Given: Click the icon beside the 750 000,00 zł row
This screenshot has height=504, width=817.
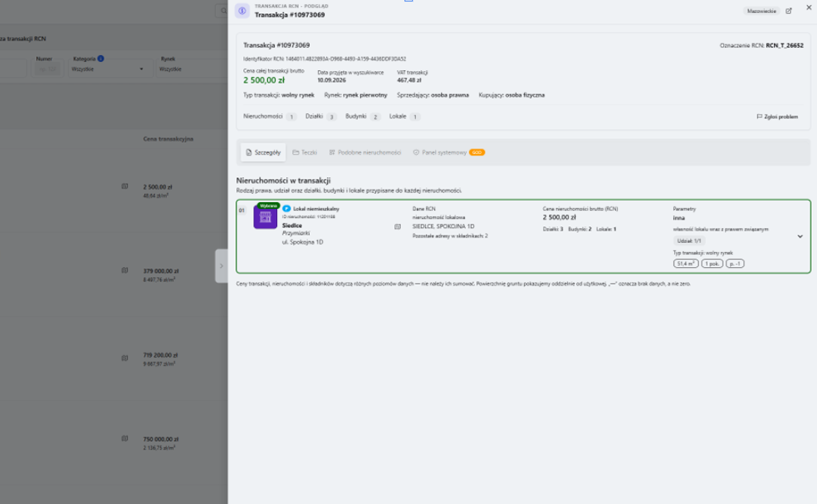Looking at the screenshot, I should coord(125,438).
